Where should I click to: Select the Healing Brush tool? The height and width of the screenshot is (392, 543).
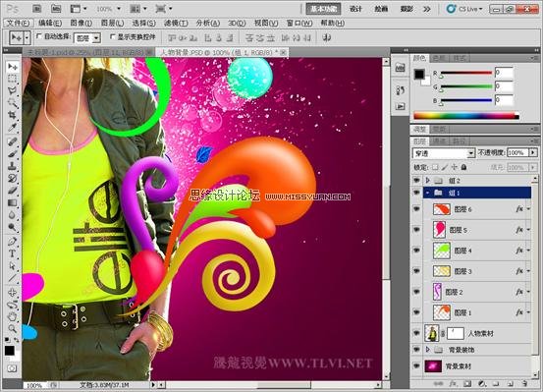click(13, 141)
